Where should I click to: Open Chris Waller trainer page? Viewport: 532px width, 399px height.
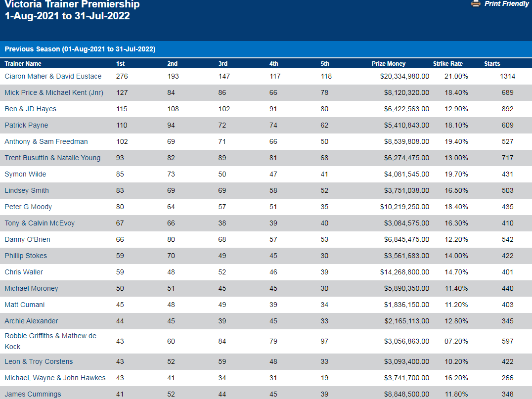pyautogui.click(x=24, y=272)
